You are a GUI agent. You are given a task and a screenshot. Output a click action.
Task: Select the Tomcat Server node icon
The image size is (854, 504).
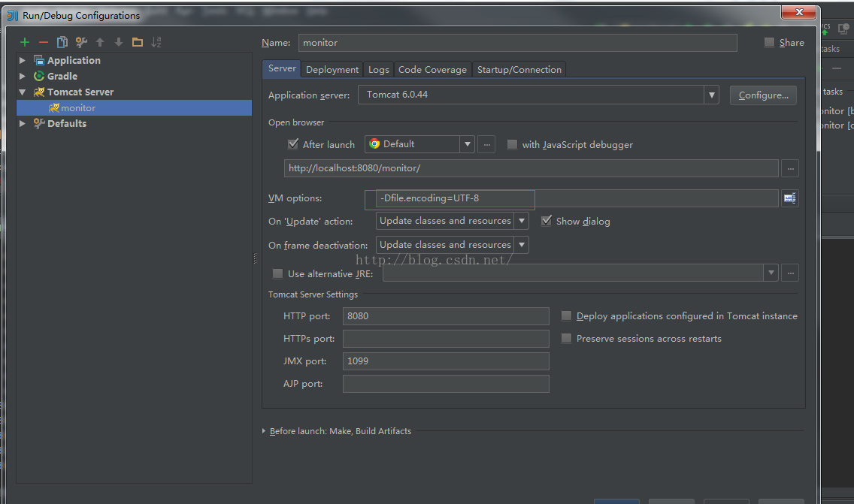pos(38,92)
